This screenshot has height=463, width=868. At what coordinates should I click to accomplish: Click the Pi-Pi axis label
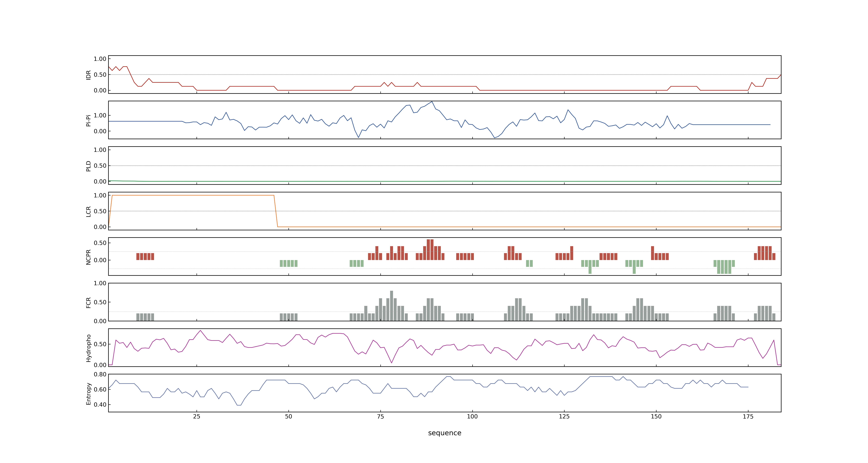[88, 120]
